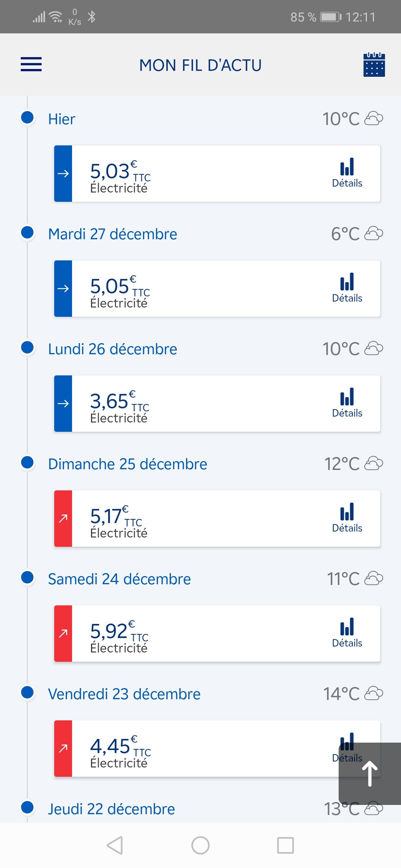
Task: Tap the scroll-to-top arrow button
Action: tap(370, 774)
